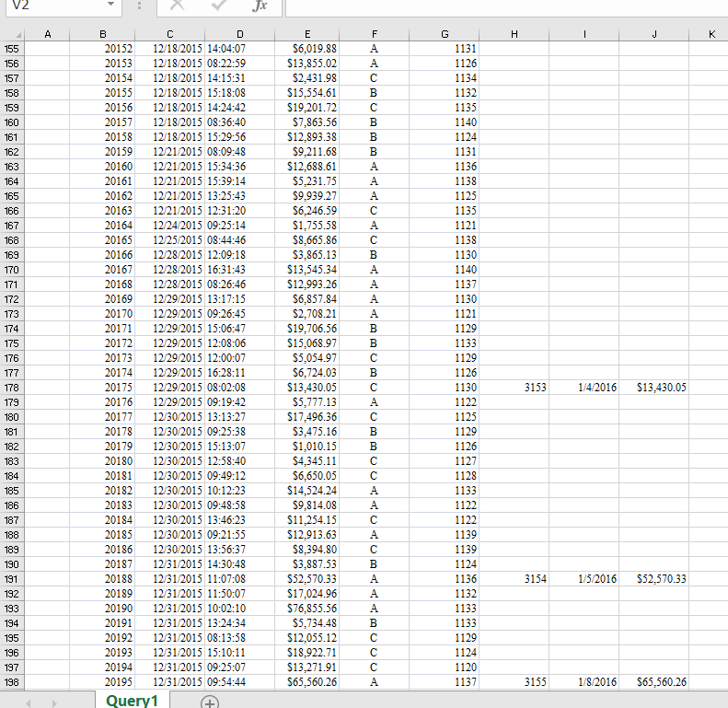Click cell with value 20152
The height and width of the screenshot is (708, 728).
click(102, 49)
